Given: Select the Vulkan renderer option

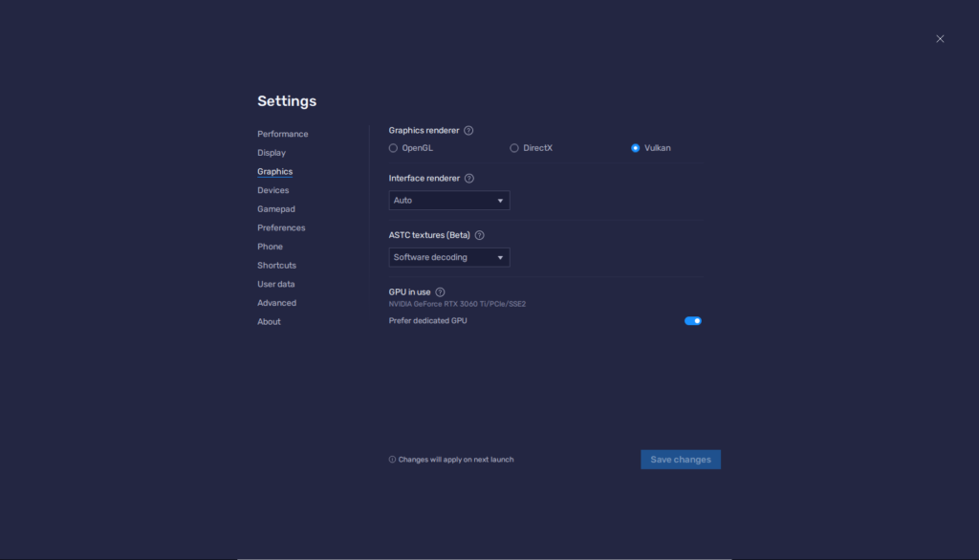Looking at the screenshot, I should (635, 148).
